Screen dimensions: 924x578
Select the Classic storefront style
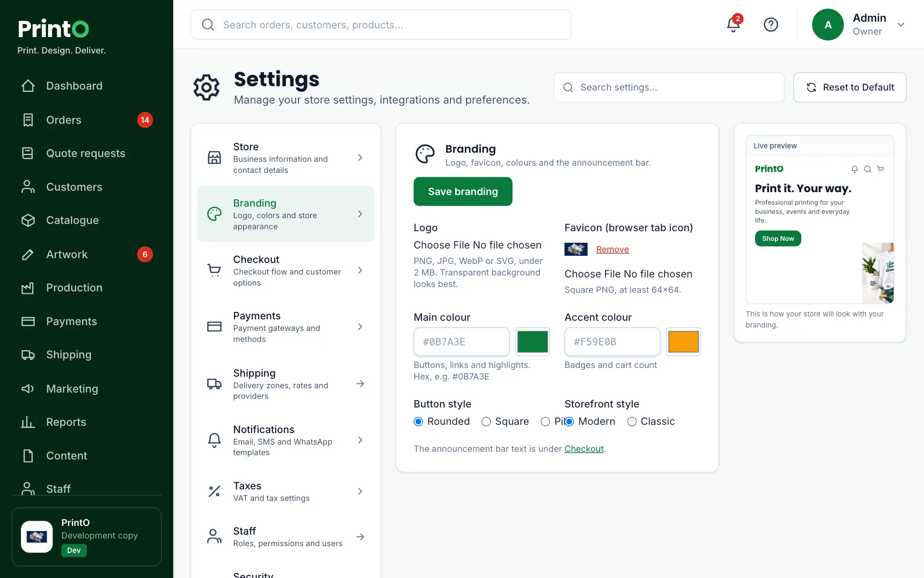click(632, 421)
